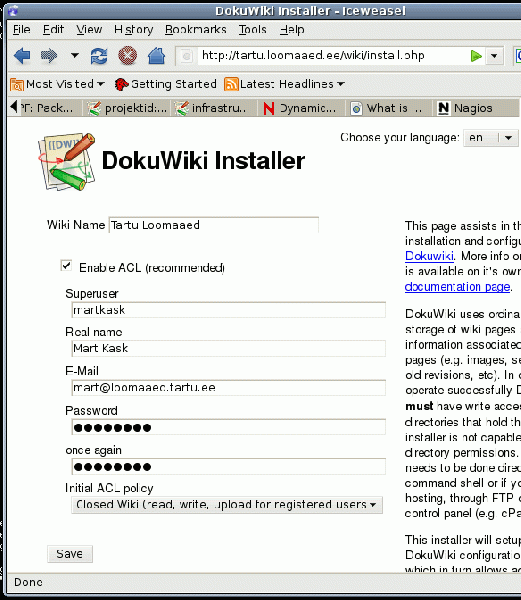521x600 pixels.
Task: Click the Save button
Action: coord(70,554)
